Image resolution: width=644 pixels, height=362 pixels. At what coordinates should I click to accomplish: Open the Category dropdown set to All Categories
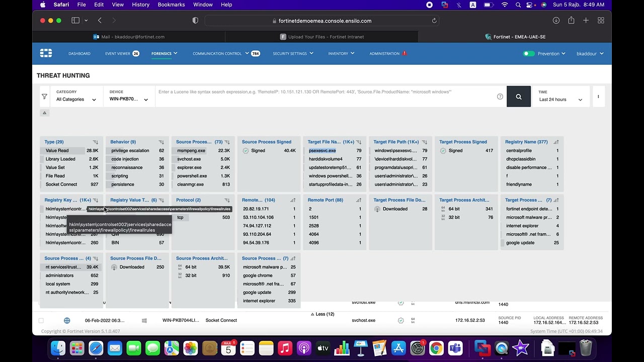point(76,96)
